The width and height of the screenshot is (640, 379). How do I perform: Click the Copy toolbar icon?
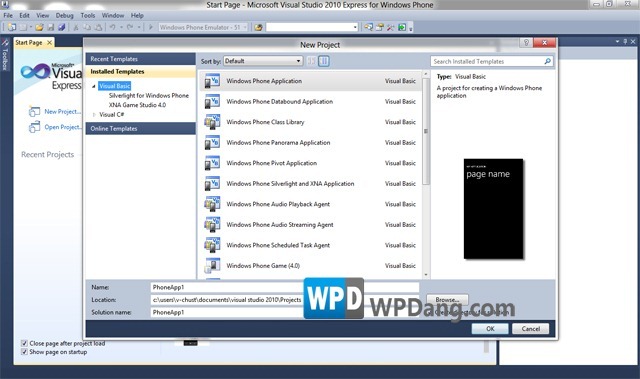click(87, 27)
